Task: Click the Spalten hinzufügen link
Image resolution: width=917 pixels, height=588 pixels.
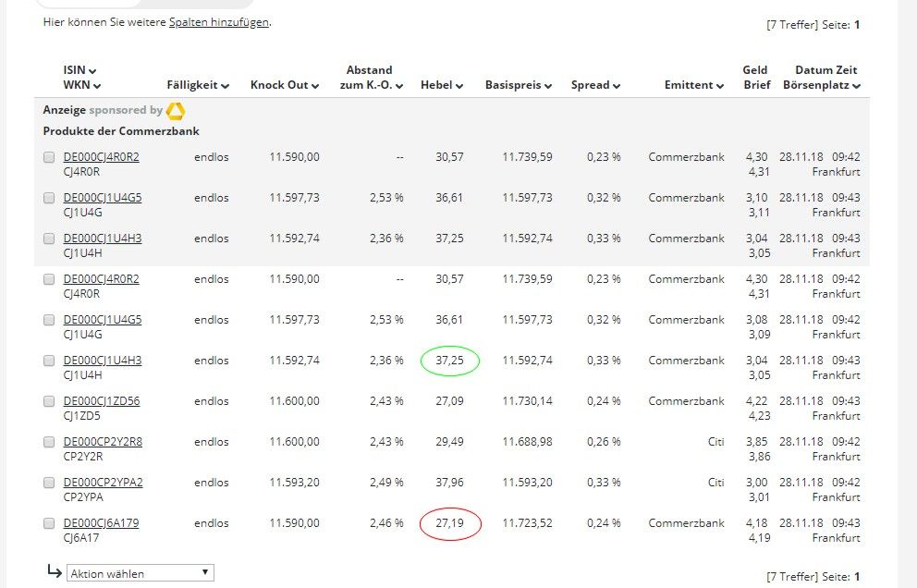Action: pyautogui.click(x=219, y=22)
